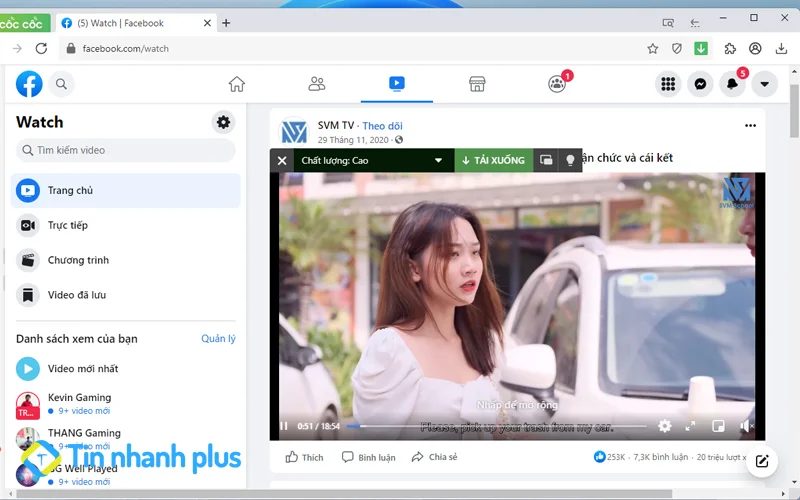The image size is (800, 500).
Task: Reload the page with browser refresh
Action: (x=41, y=48)
